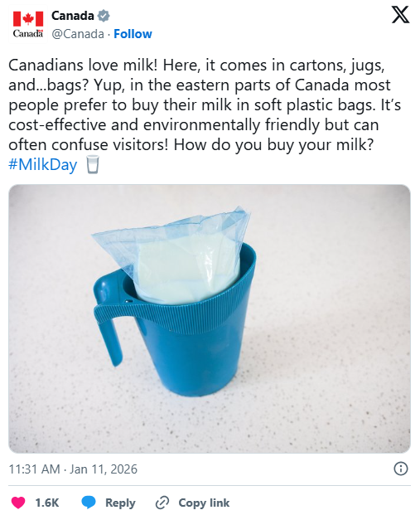Like the post with heart icon
This screenshot has height=515, width=420.
coord(18,503)
